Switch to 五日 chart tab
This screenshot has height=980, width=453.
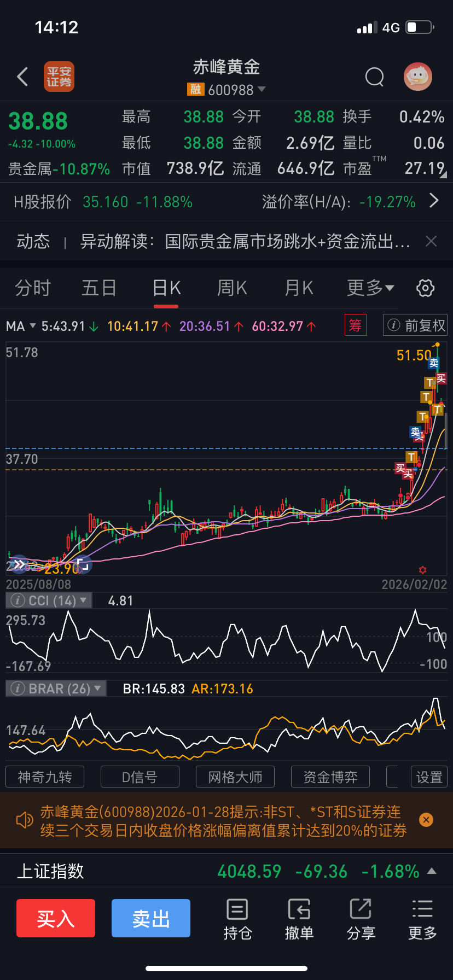99,288
